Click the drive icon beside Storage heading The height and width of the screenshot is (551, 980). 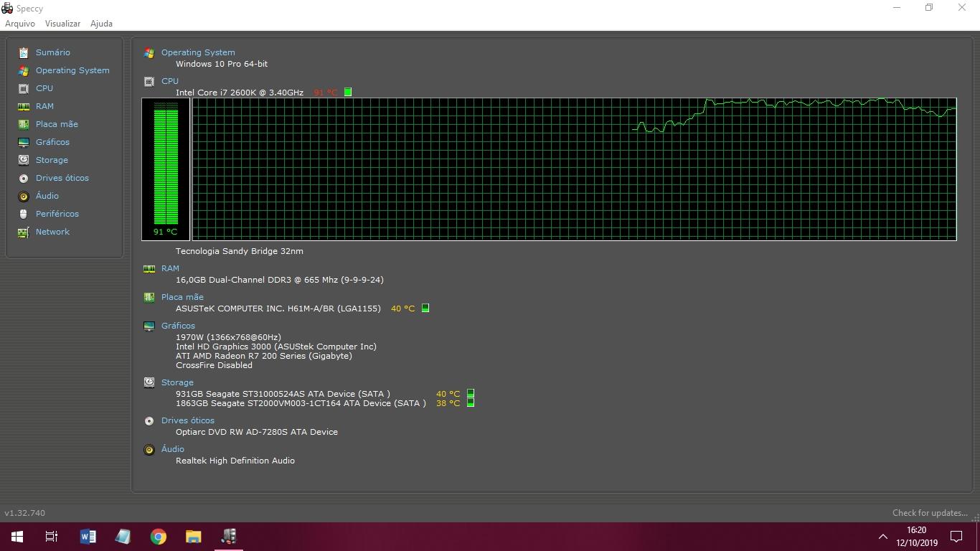point(149,382)
